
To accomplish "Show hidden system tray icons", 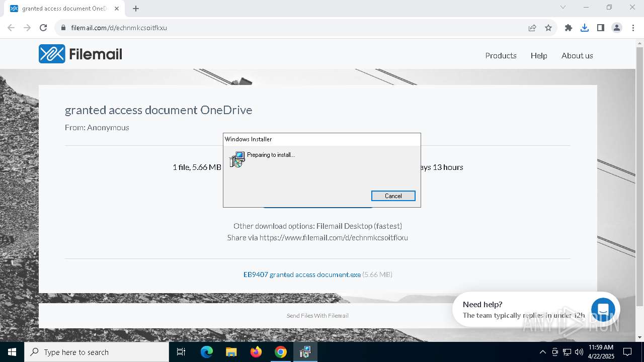I will pyautogui.click(x=542, y=352).
